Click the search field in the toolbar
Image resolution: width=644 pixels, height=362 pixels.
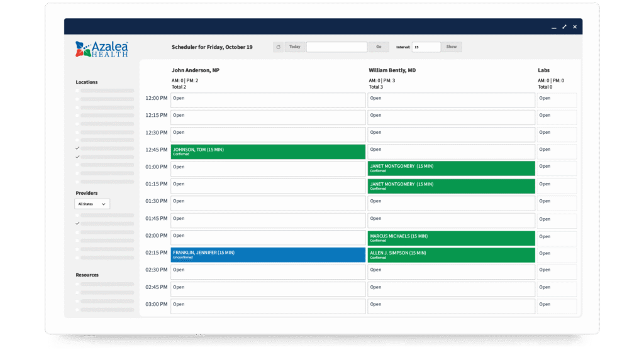click(337, 47)
